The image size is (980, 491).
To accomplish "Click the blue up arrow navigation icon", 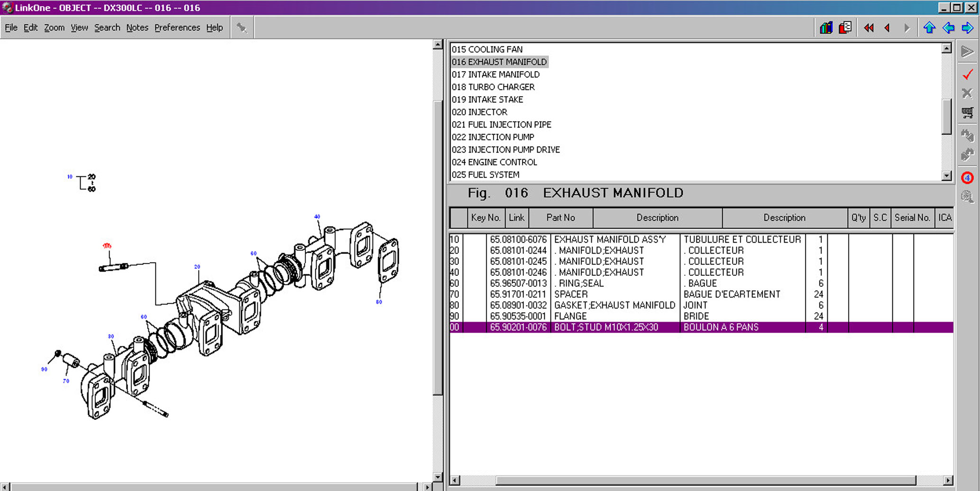I will point(929,28).
